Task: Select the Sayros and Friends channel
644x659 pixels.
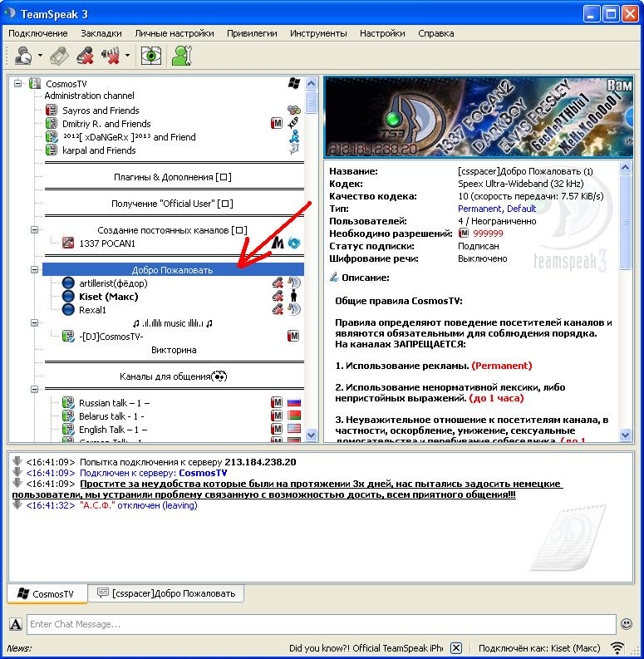Action: pyautogui.click(x=101, y=111)
